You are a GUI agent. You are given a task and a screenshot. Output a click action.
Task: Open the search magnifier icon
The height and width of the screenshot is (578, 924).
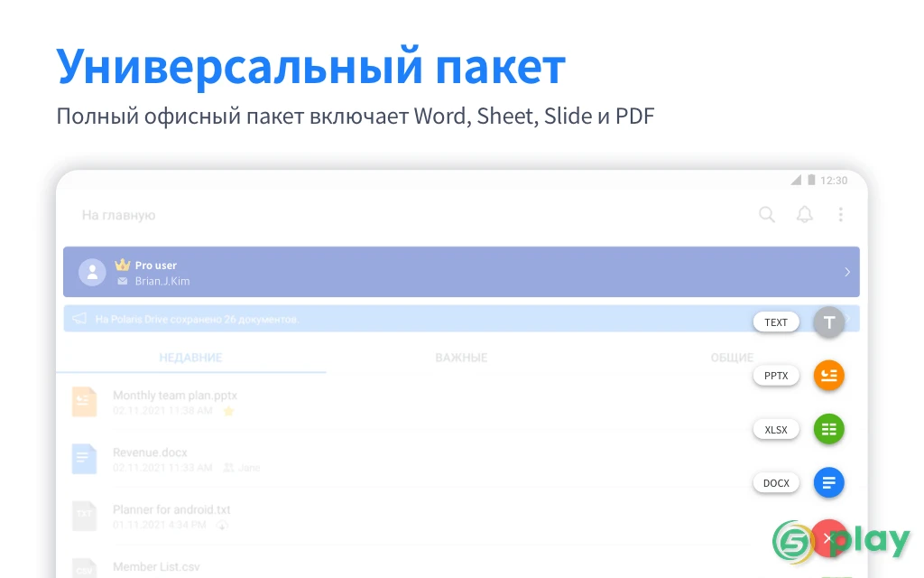tap(767, 215)
